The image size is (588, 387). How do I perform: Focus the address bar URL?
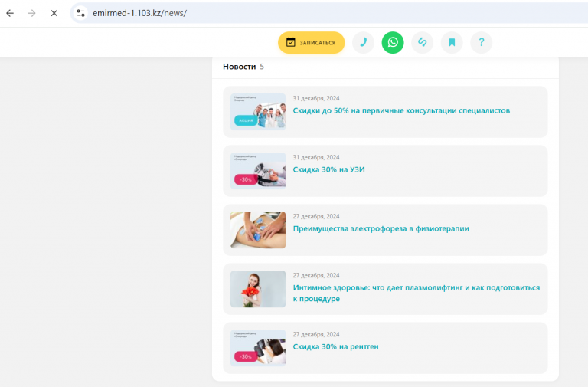point(139,13)
